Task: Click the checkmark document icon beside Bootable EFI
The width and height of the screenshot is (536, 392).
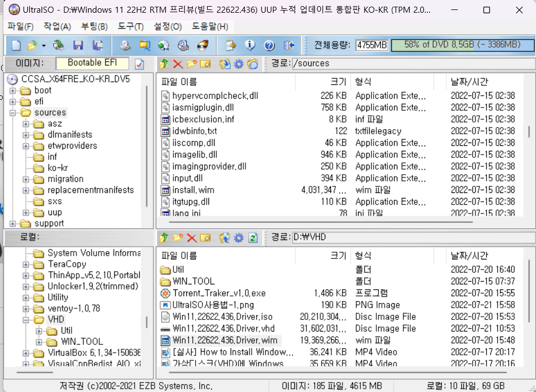Action: point(140,64)
